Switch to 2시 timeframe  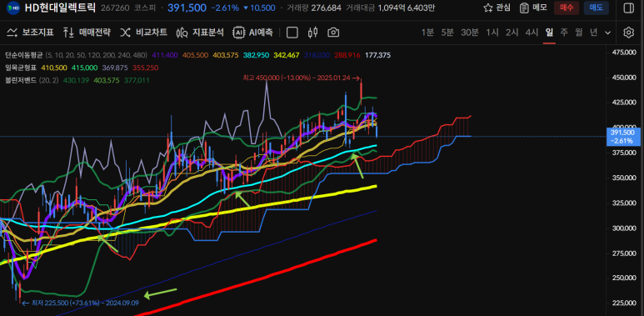point(512,33)
